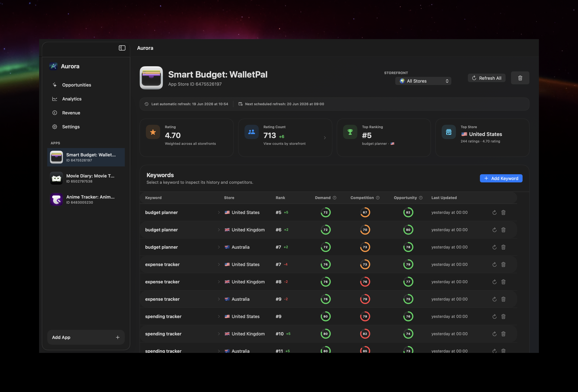
Task: Select Smart Budget app in sidebar list
Action: (86, 157)
